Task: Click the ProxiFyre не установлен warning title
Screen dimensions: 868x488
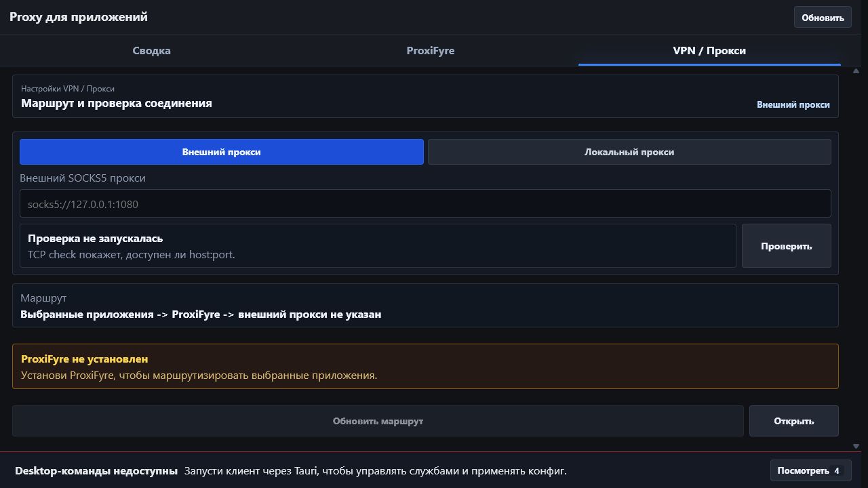Action: (85, 359)
